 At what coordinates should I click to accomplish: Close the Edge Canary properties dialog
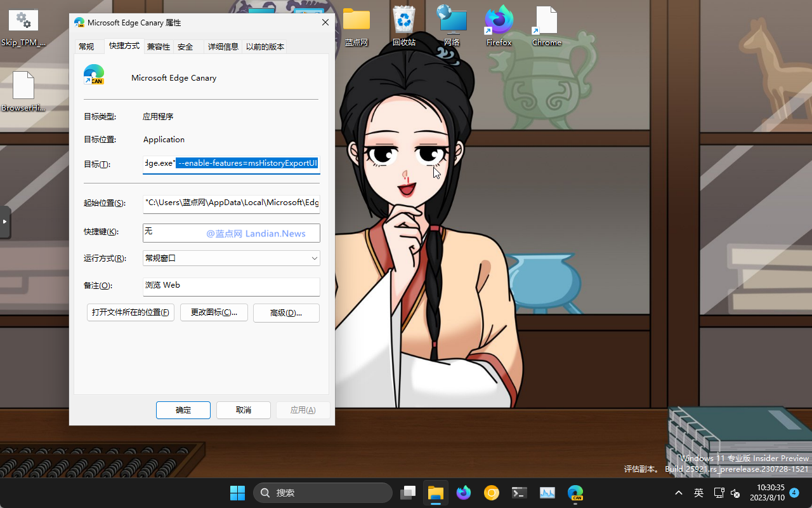[325, 22]
